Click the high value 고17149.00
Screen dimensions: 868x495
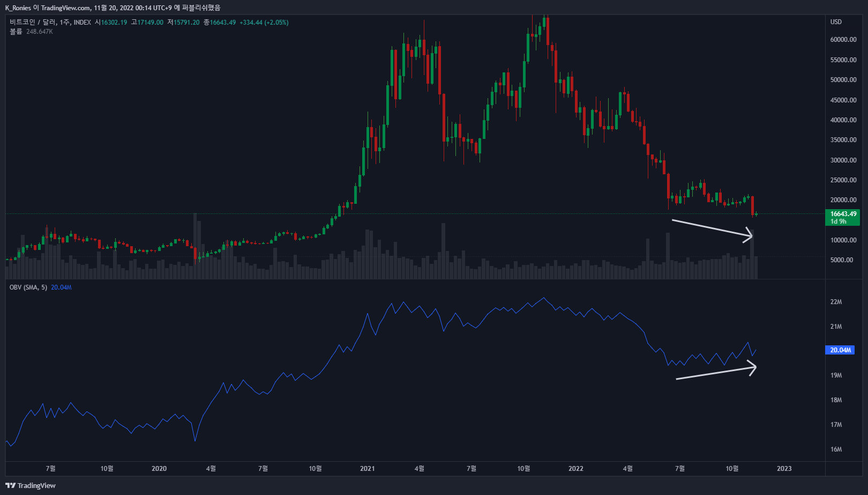pyautogui.click(x=147, y=23)
